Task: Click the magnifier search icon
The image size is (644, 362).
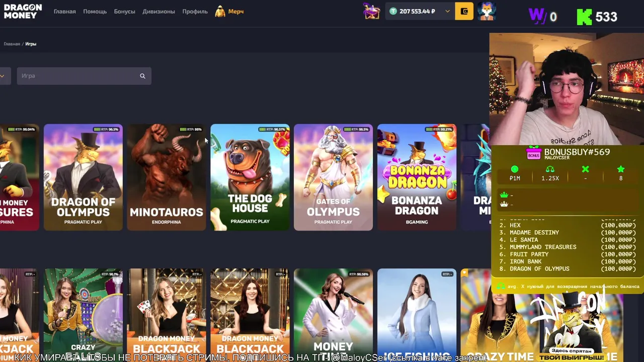Action: pos(142,76)
